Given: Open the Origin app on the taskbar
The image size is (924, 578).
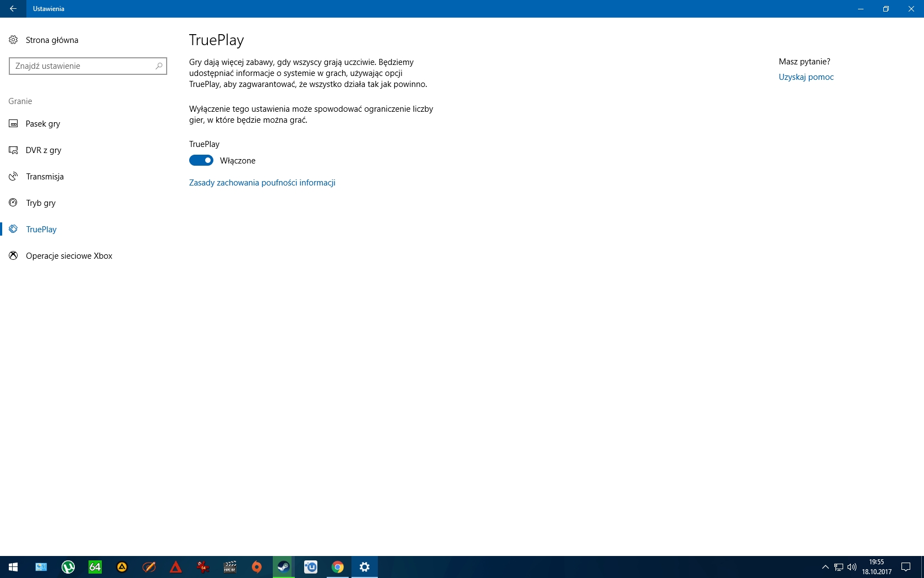Looking at the screenshot, I should [x=257, y=567].
